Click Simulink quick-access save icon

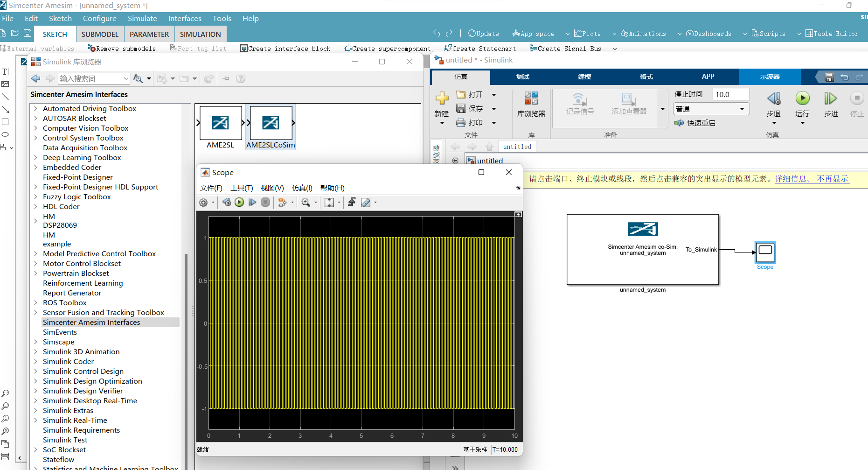(829, 77)
